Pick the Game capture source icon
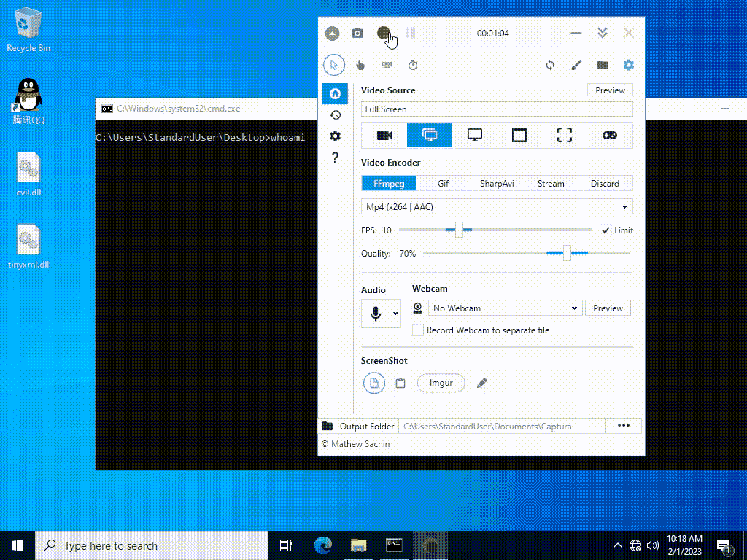The image size is (747, 560). point(609,135)
